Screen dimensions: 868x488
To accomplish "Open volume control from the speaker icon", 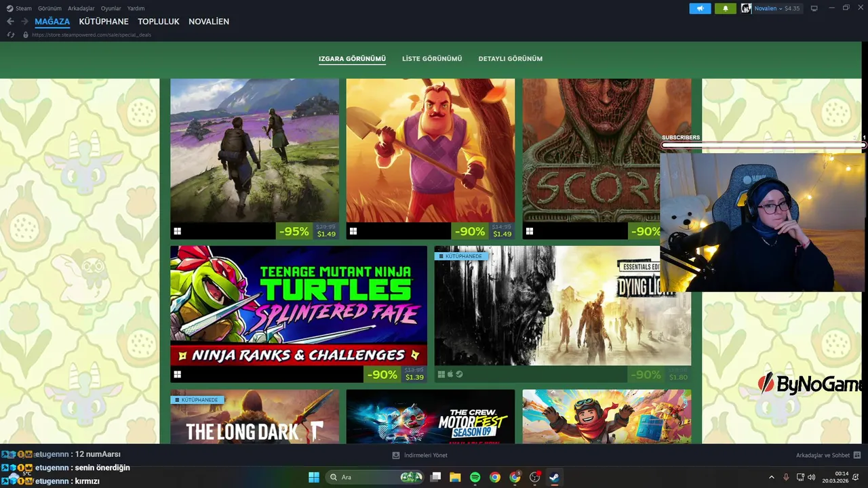I will (812, 477).
